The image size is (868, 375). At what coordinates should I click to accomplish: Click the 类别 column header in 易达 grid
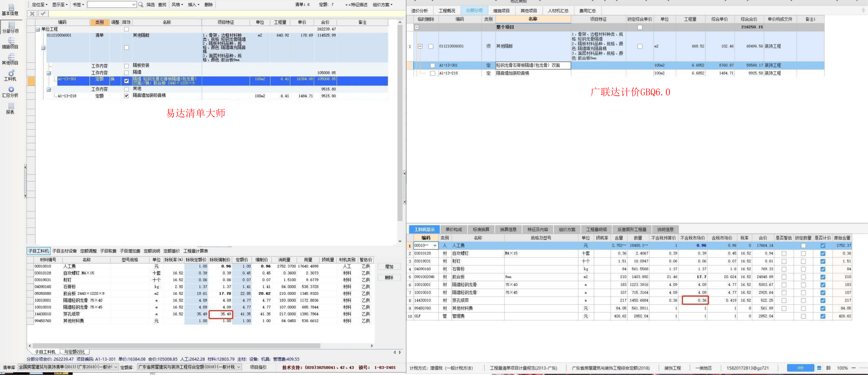point(100,22)
